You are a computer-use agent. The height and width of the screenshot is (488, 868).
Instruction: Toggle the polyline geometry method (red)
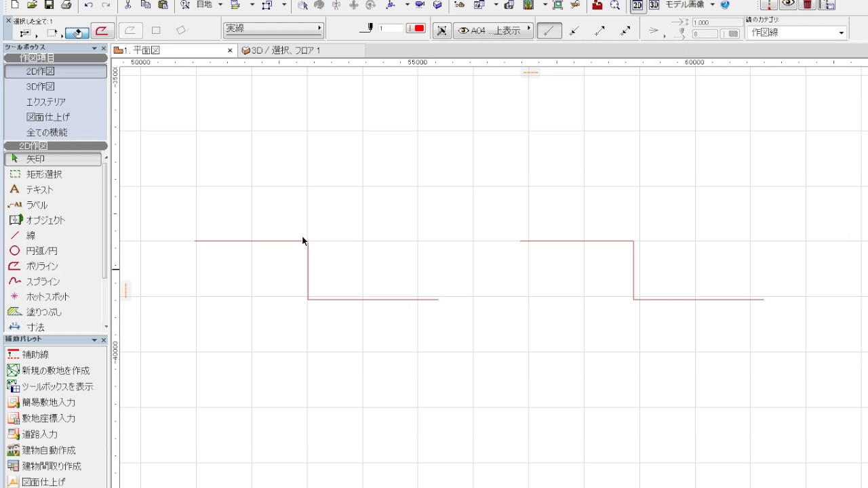102,30
